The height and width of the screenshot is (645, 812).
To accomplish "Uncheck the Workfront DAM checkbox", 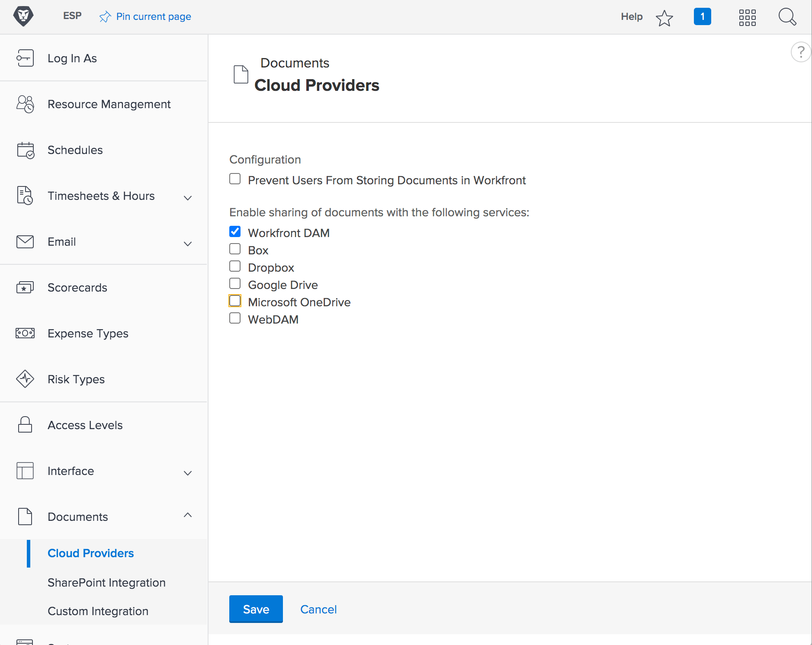I will (235, 232).
